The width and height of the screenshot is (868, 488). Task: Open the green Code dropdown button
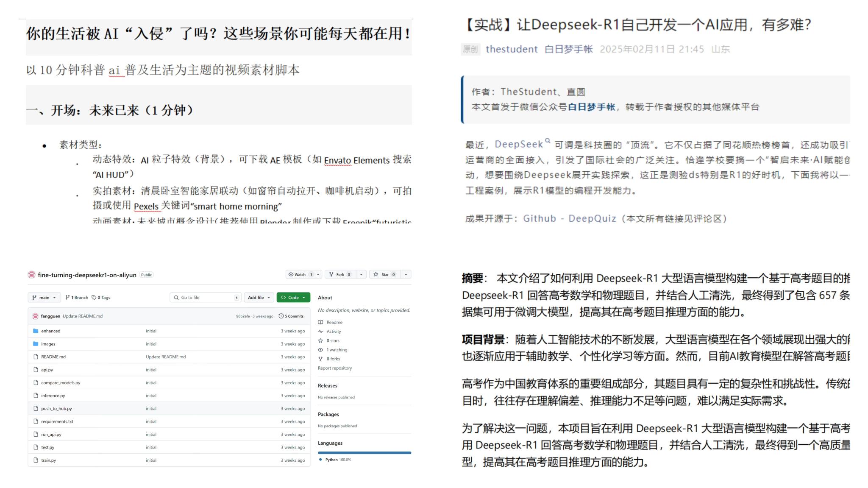pyautogui.click(x=293, y=298)
